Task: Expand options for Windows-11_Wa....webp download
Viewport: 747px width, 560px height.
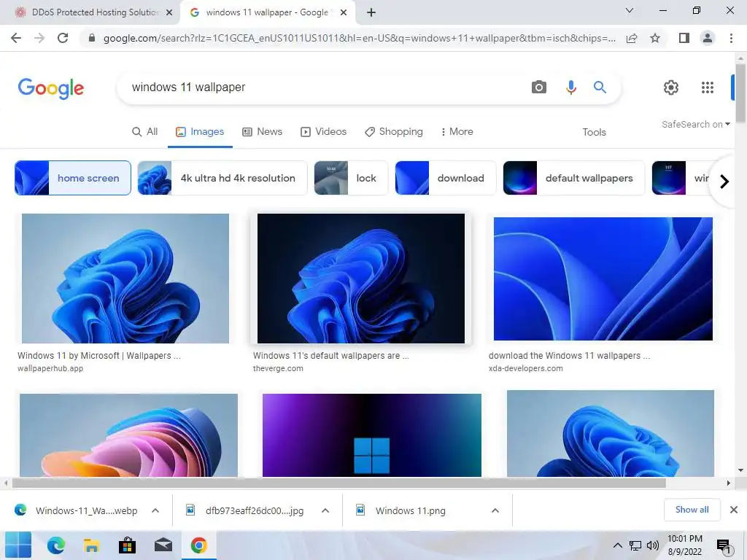Action: point(155,510)
